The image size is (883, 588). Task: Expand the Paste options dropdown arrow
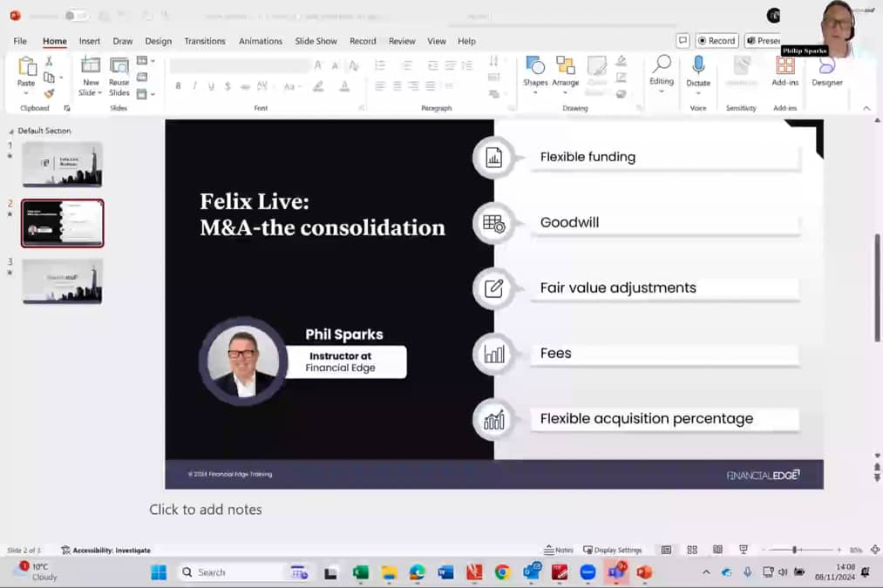coord(26,93)
